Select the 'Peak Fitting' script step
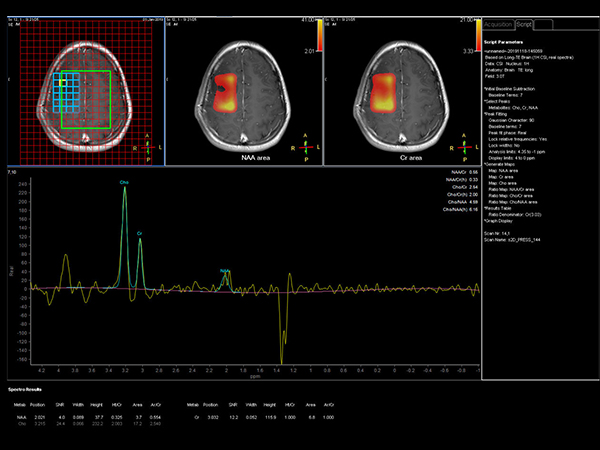 [x=495, y=114]
